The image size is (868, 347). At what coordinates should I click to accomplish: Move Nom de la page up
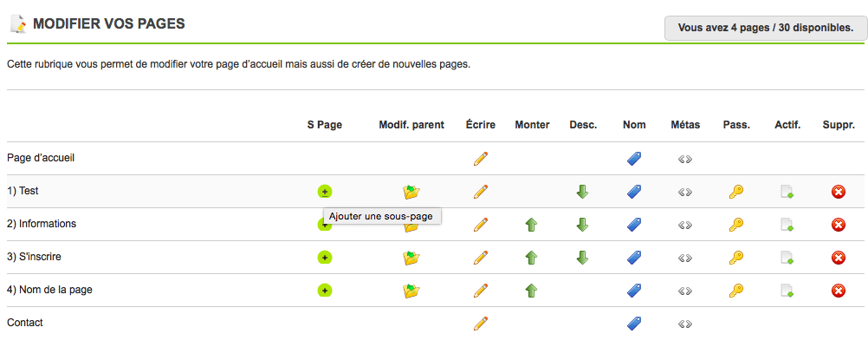532,291
